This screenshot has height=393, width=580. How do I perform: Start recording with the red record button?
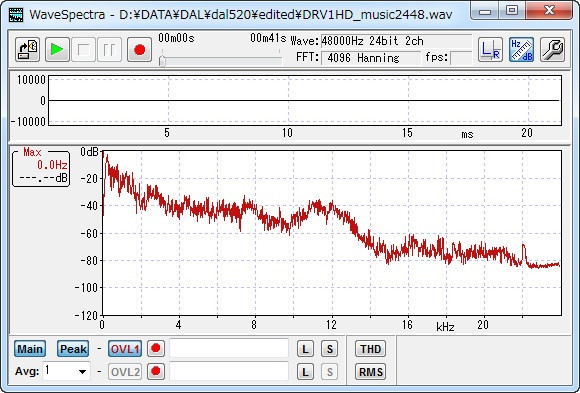139,49
